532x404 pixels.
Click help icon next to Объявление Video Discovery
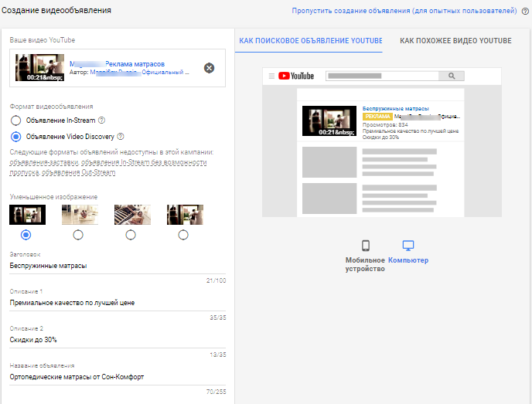121,137
